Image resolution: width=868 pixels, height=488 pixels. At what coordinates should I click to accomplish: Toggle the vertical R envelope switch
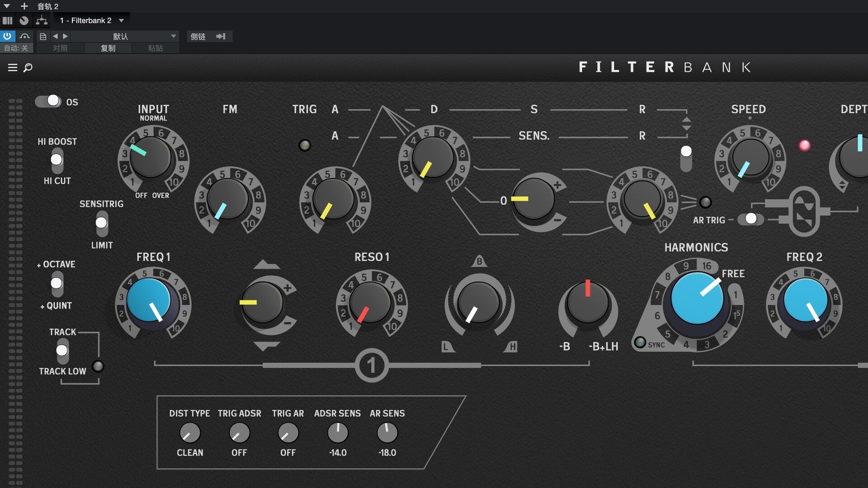[x=686, y=158]
